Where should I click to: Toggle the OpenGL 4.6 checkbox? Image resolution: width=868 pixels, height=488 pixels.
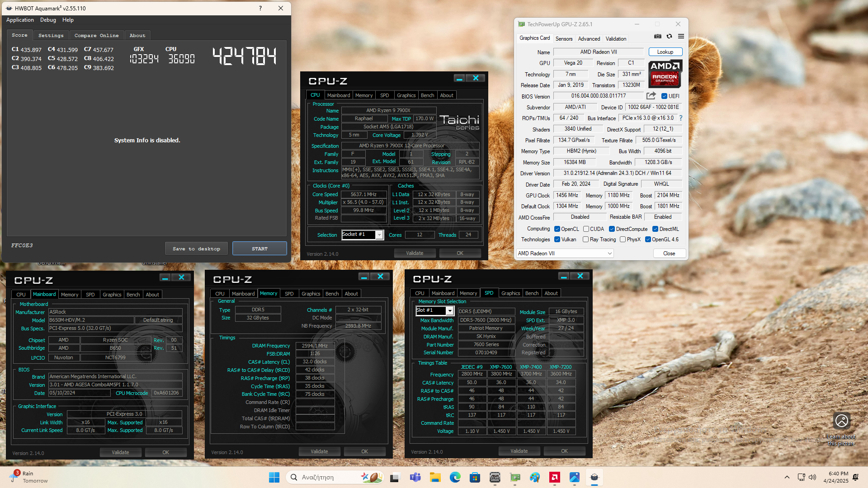click(648, 239)
